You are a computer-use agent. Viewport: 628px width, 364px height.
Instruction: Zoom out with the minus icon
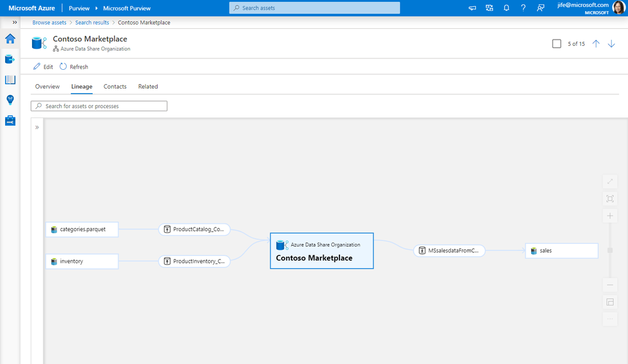point(610,285)
